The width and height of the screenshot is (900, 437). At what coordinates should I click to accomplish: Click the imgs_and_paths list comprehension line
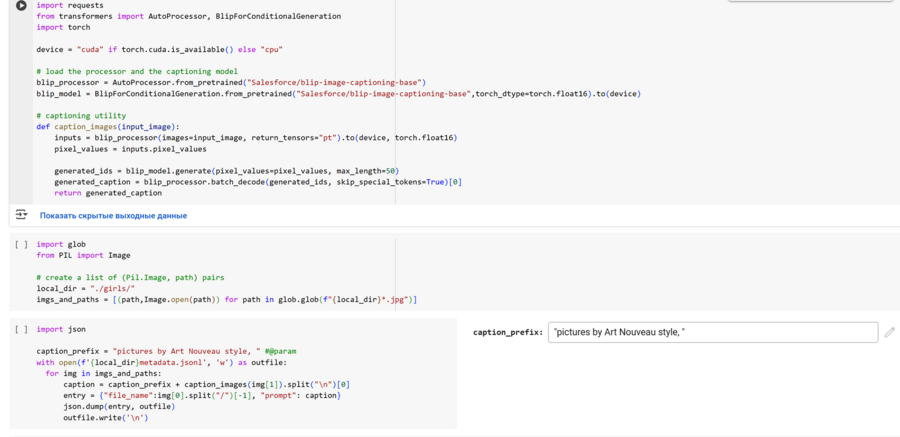pyautogui.click(x=227, y=299)
